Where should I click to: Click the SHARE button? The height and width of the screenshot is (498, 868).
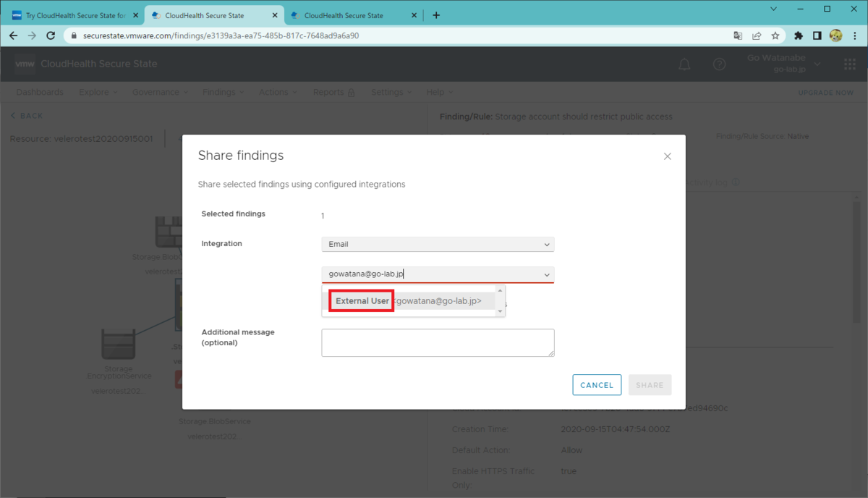coord(650,385)
